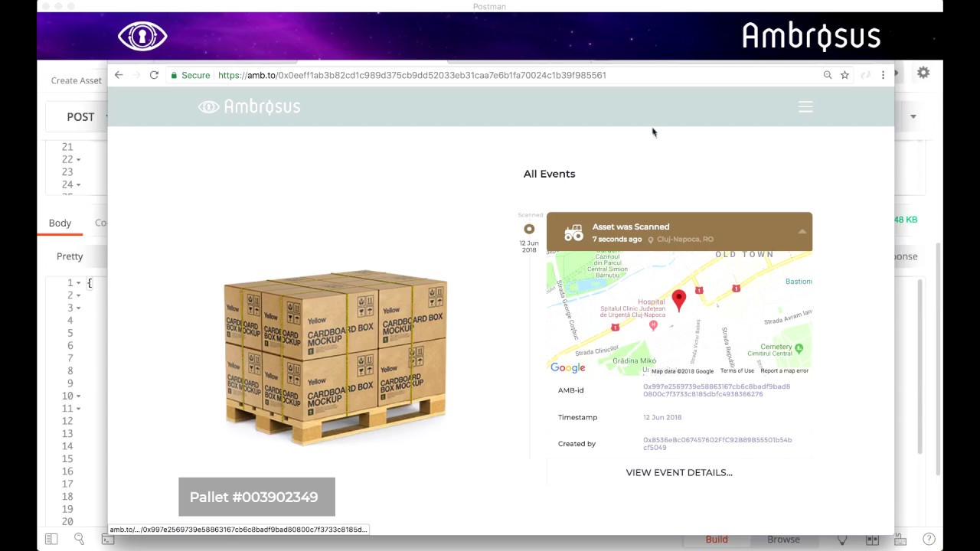Screen dimensions: 980x551
Task: Collapse fold arrow at response line 1
Action: [x=78, y=283]
